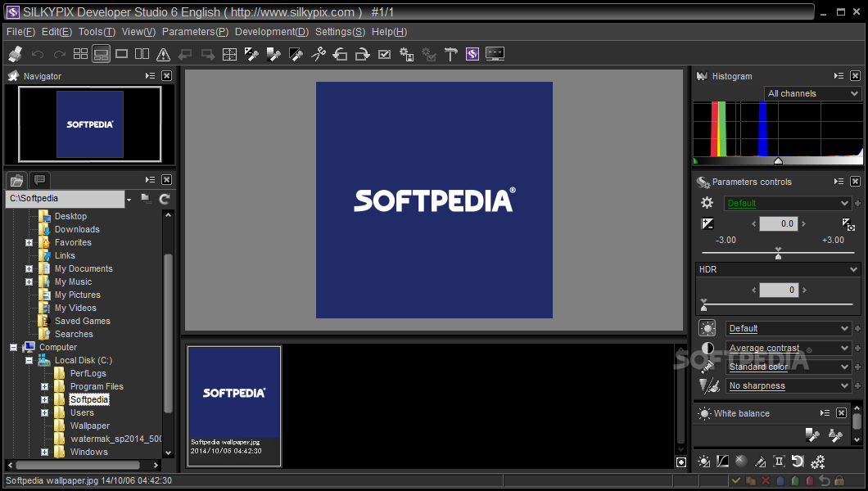Open the Standard color dropdown
The height and width of the screenshot is (491, 868).
coord(788,367)
